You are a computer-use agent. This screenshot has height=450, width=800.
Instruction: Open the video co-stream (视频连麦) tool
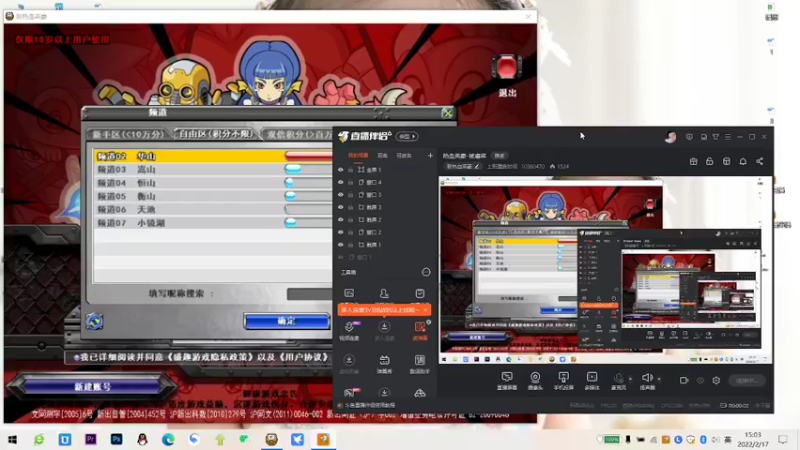point(349,327)
